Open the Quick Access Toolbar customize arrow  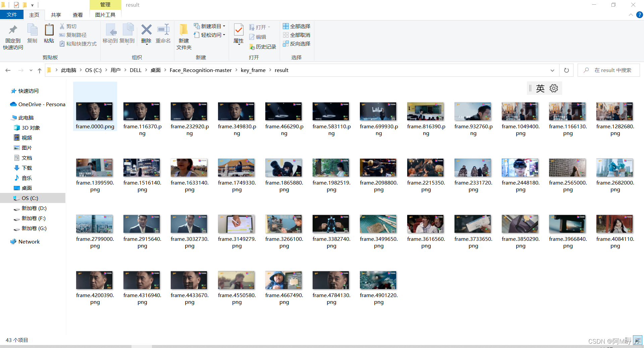coord(32,5)
